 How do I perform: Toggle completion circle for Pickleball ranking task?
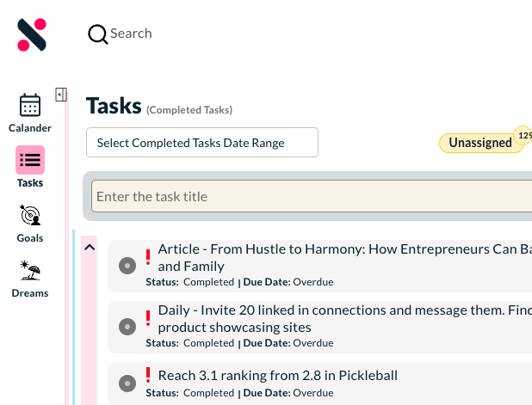coord(127,384)
